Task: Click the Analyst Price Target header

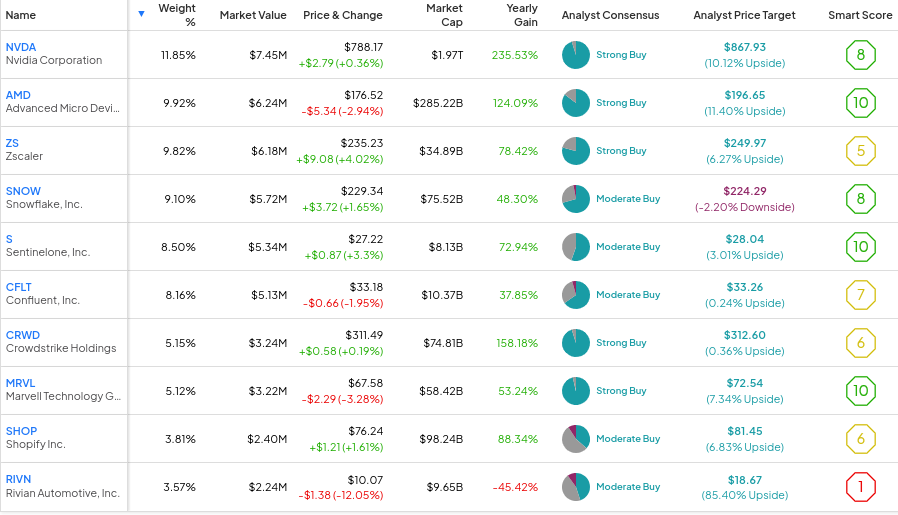Action: tap(744, 15)
